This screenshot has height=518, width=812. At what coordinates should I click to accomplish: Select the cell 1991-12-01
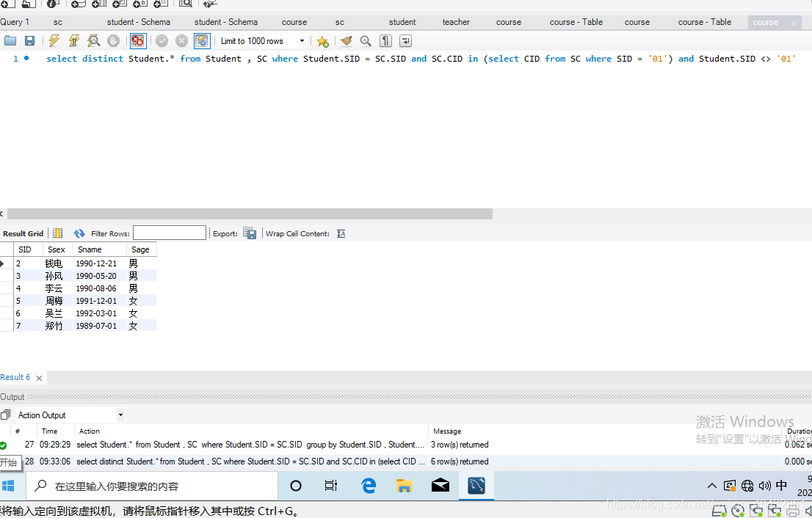[x=100, y=301]
